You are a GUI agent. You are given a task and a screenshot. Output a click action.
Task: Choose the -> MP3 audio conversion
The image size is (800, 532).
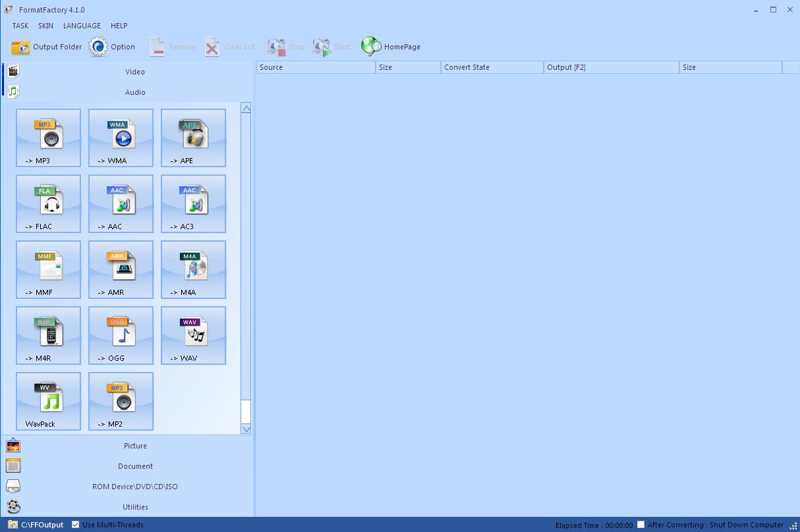point(49,138)
